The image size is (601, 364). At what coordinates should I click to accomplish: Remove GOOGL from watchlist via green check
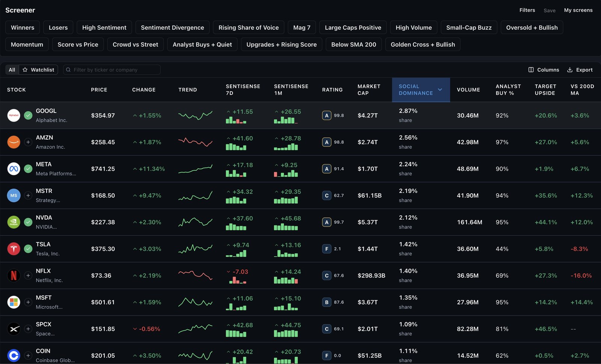pos(28,115)
